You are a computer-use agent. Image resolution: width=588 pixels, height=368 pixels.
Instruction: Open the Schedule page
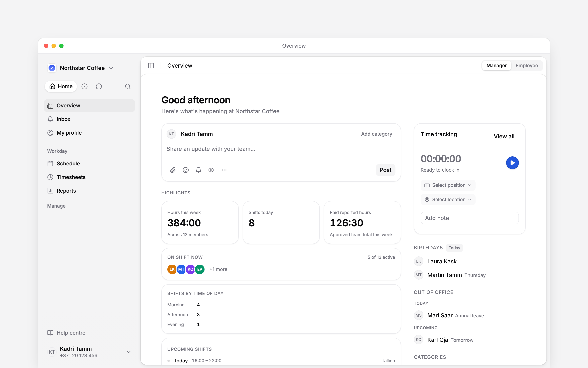[89, 164]
